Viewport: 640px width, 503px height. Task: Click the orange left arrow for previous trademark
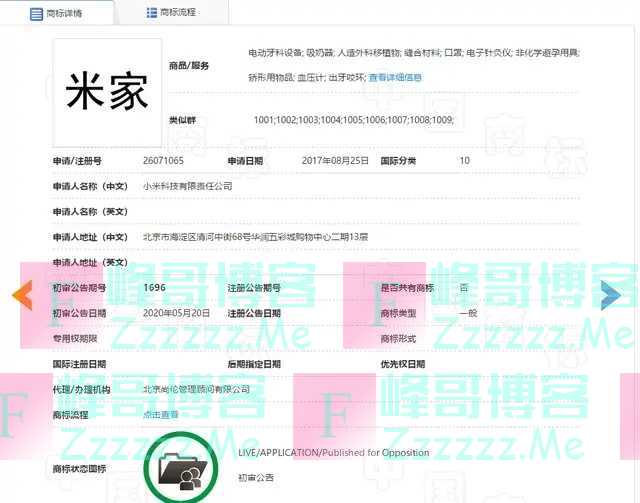[x=22, y=295]
